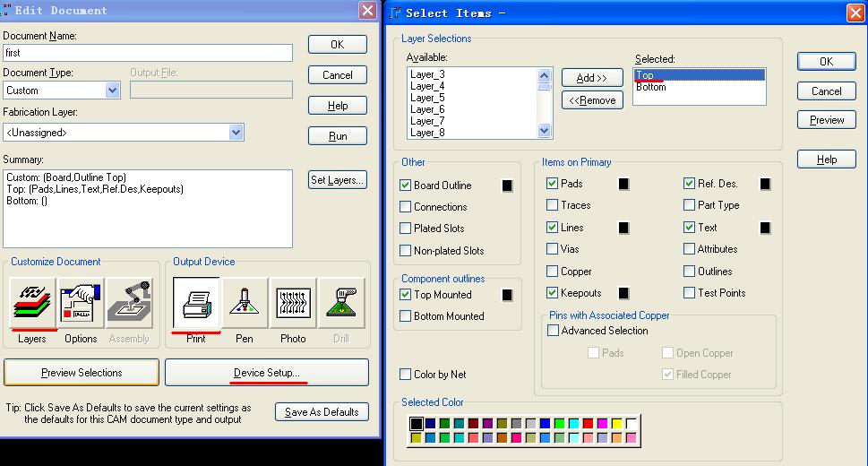
Task: Pick magenta in the Selected Color palette
Action: point(602,424)
